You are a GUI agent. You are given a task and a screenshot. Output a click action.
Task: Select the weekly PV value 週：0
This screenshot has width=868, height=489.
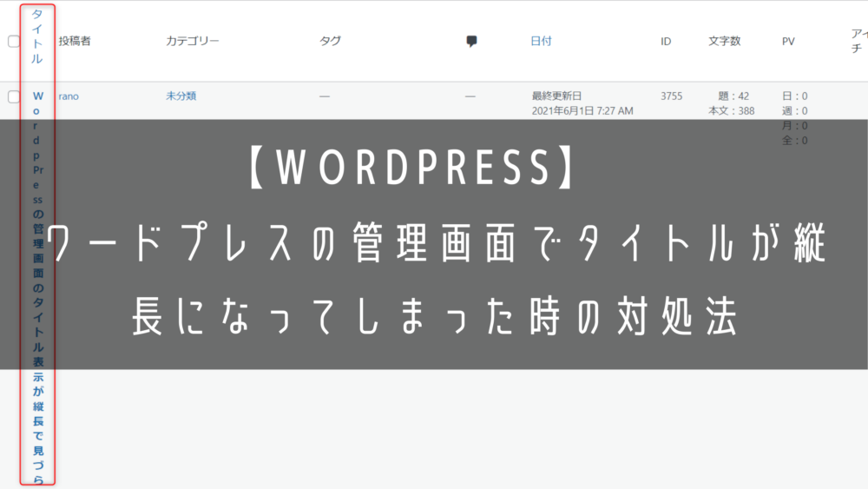(795, 111)
